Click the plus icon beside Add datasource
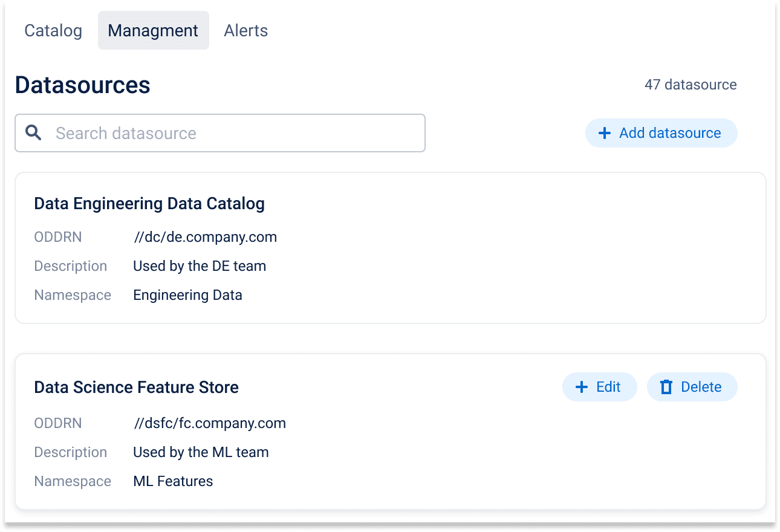This screenshot has width=780, height=532. 604,133
